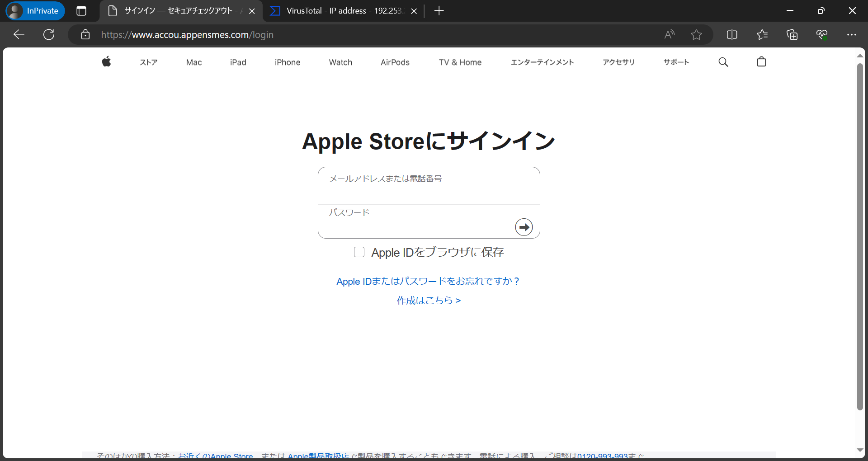Open the tab actions menu icon
The image size is (868, 461).
tap(81, 11)
